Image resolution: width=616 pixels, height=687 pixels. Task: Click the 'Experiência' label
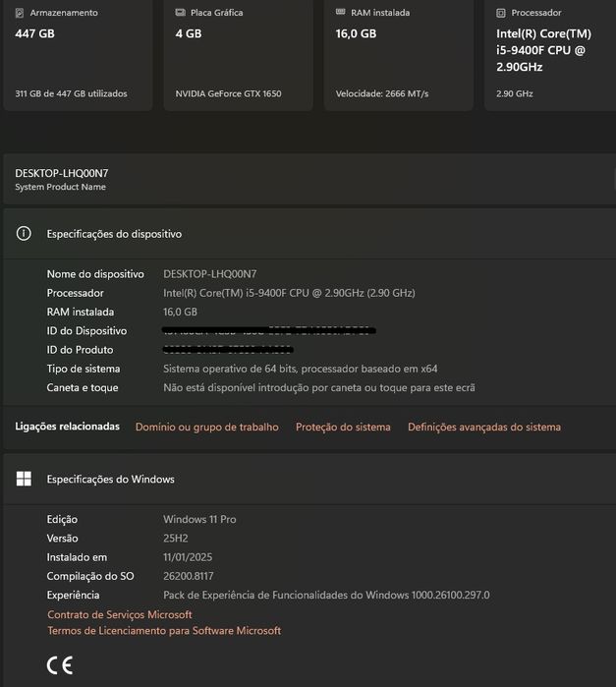coord(73,595)
